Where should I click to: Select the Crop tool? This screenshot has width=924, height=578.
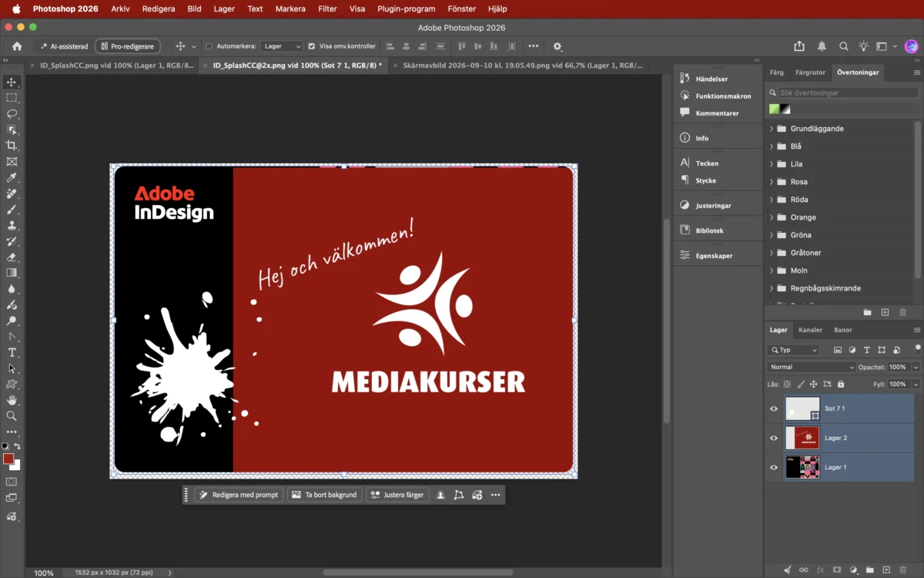point(12,146)
